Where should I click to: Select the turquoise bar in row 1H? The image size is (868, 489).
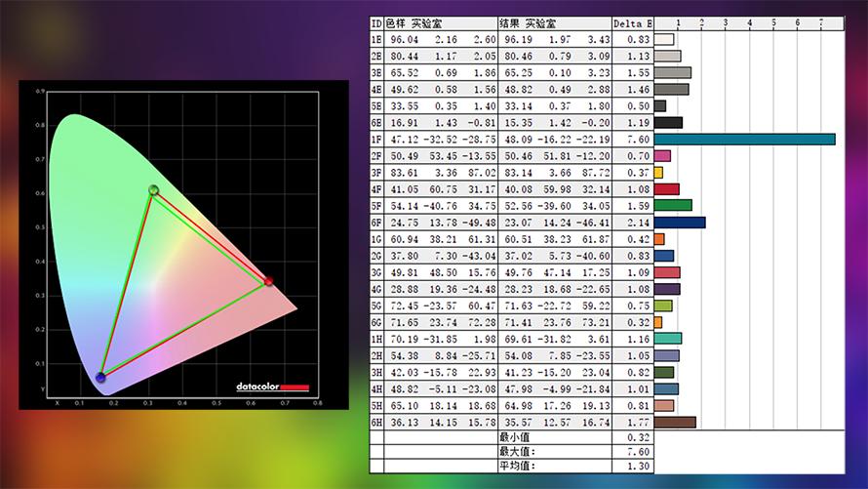[x=668, y=339]
